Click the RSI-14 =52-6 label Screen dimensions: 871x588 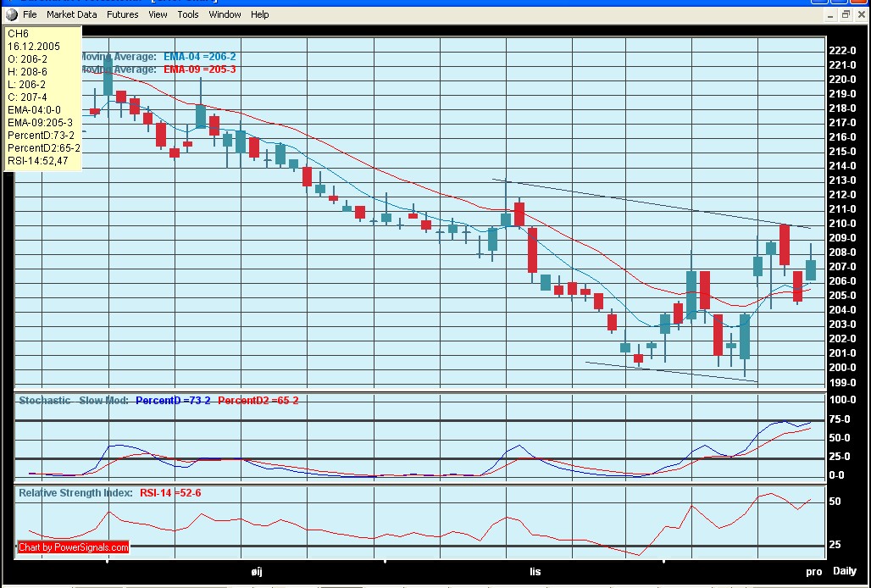170,493
